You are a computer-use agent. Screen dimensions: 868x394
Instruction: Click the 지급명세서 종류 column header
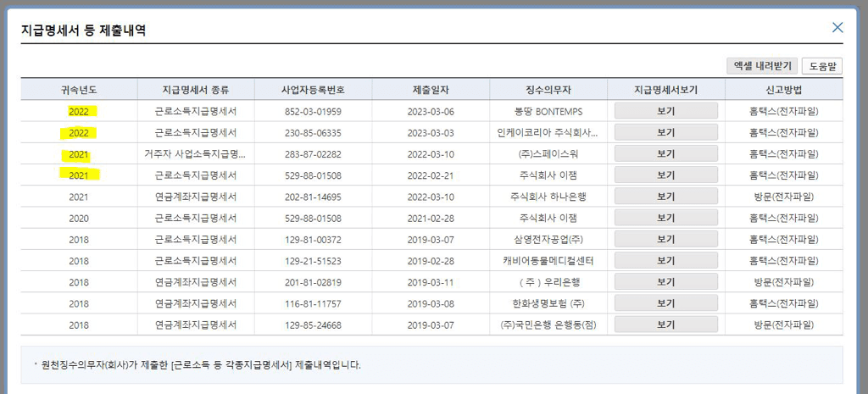coord(196,90)
